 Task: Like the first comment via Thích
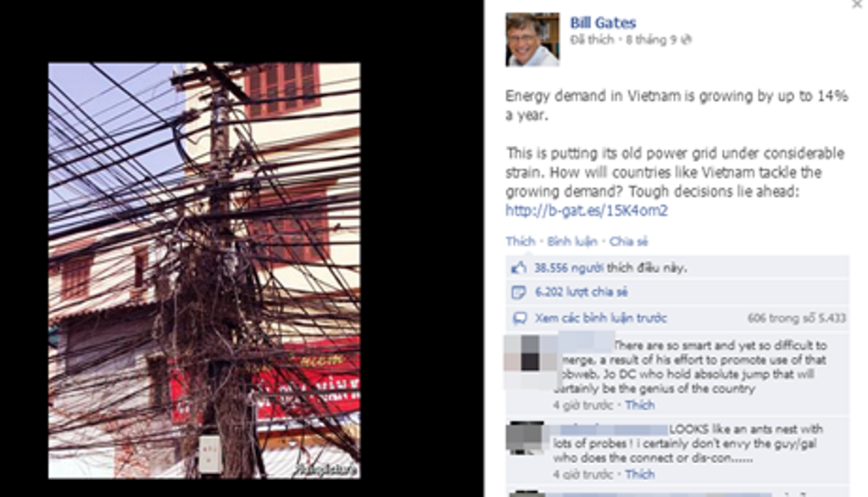click(639, 405)
